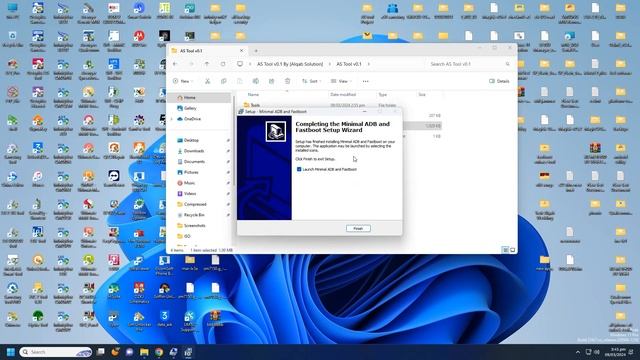Show hidden icons in the system tray
Screen dimensions: 640x360
pyautogui.click(x=578, y=352)
